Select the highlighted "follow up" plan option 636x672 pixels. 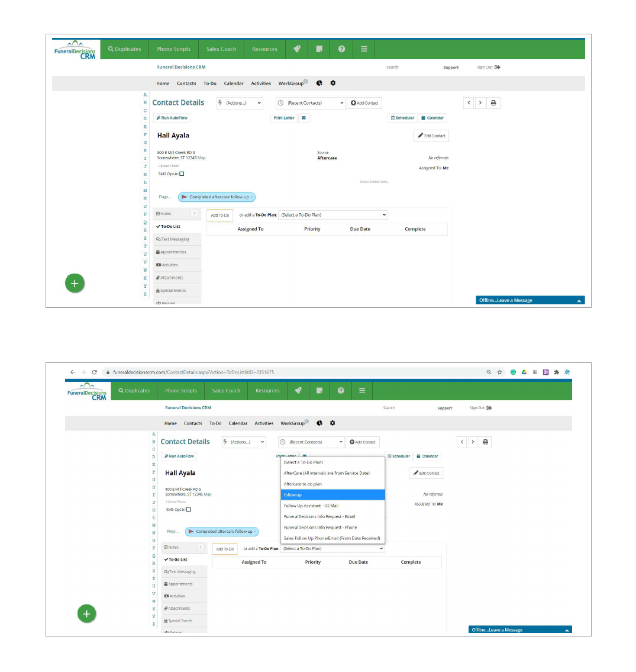(x=333, y=495)
